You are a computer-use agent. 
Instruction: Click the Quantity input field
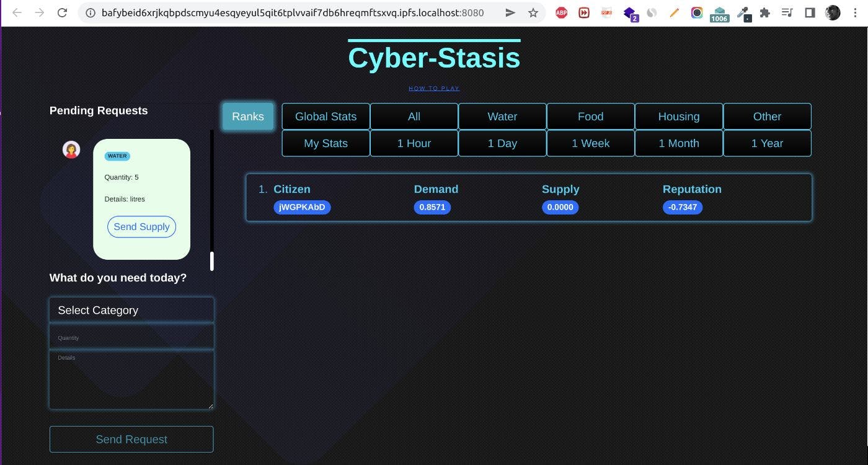click(131, 337)
